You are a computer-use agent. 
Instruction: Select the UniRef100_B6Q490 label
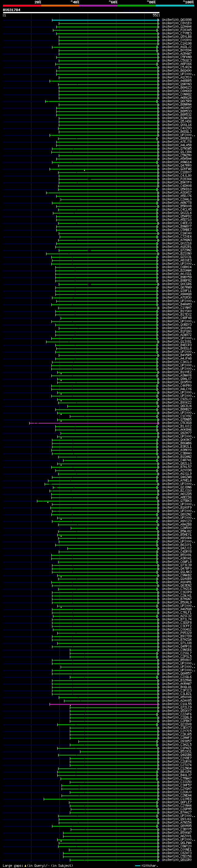point(177,71)
